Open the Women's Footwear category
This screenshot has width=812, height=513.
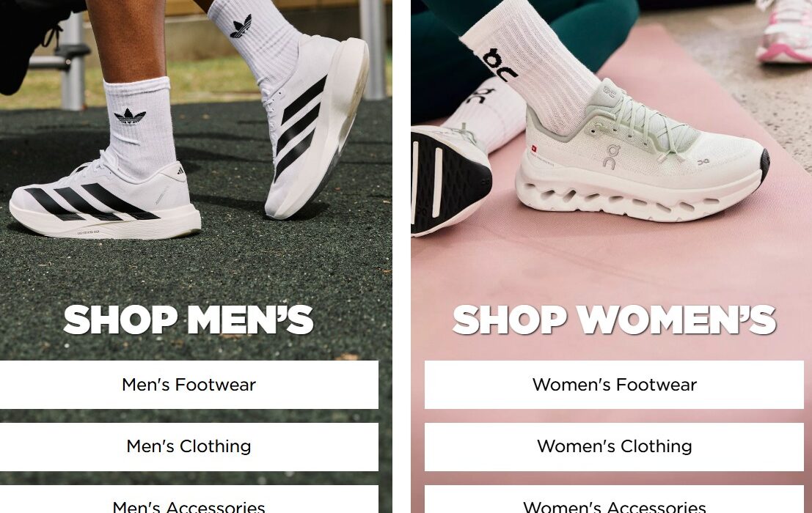pos(614,385)
